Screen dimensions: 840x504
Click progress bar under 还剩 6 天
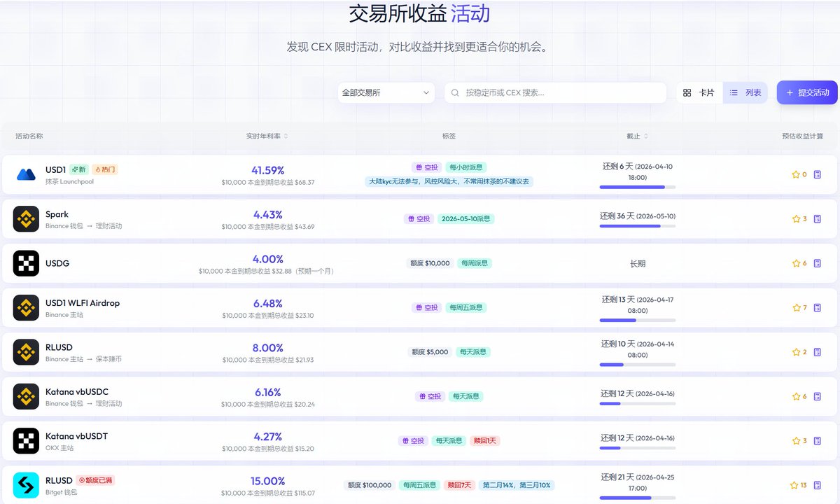[x=638, y=187]
